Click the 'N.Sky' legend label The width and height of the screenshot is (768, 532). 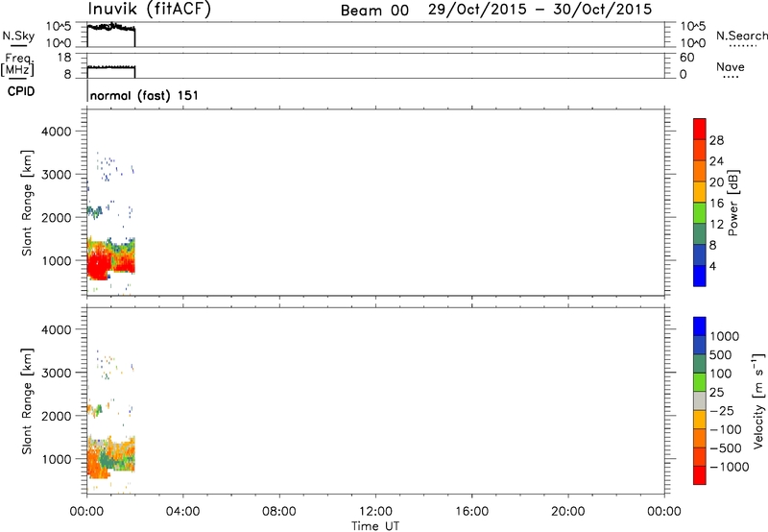tap(18, 36)
